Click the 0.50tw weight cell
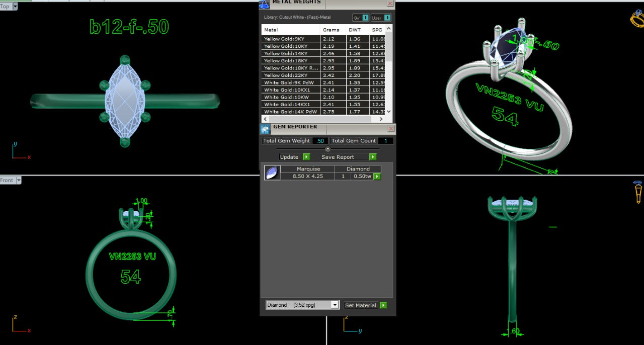This screenshot has height=345, width=644. point(362,177)
